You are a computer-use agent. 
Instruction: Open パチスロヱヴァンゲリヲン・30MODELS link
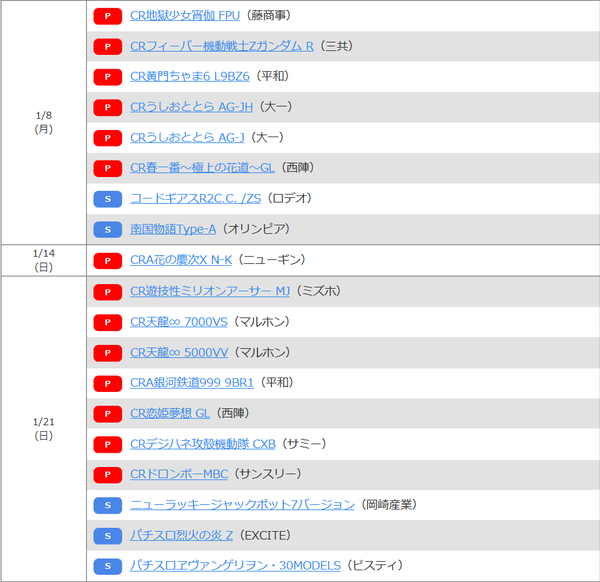pyautogui.click(x=235, y=566)
